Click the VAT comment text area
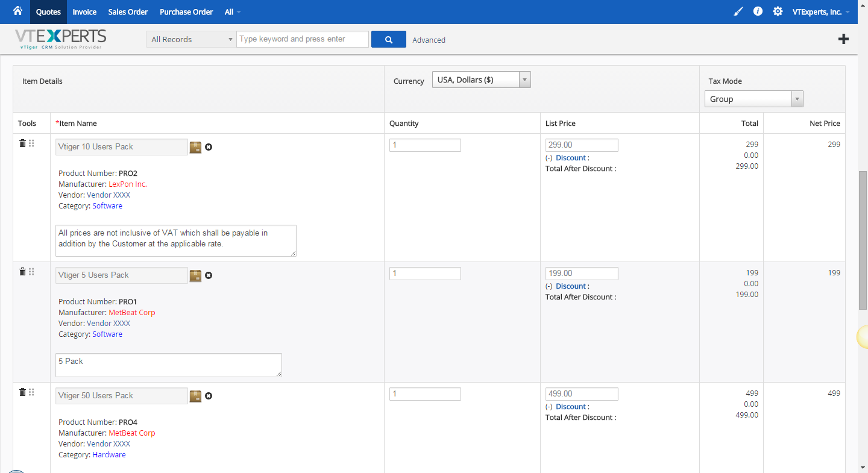Screen dimensions: 868x473 point(176,240)
